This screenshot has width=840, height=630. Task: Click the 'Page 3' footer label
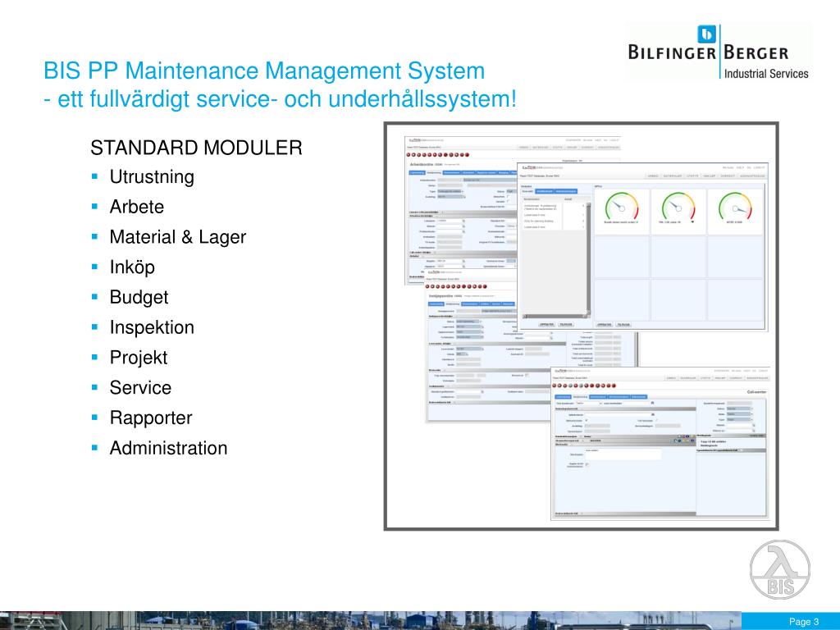pyautogui.click(x=804, y=622)
